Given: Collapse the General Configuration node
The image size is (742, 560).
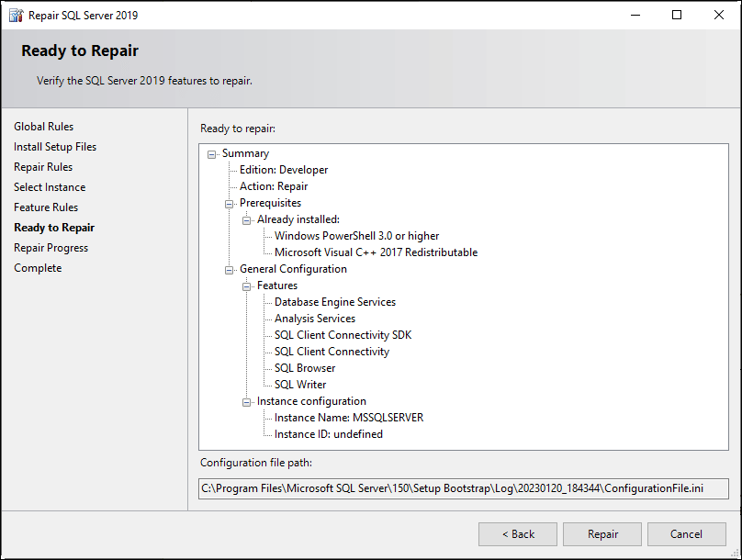Looking at the screenshot, I should [x=229, y=268].
